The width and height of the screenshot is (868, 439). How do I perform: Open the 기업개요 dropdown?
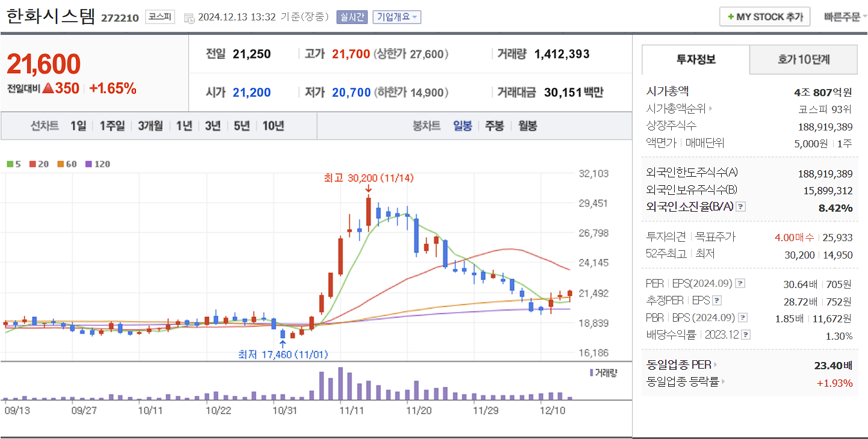tap(396, 16)
